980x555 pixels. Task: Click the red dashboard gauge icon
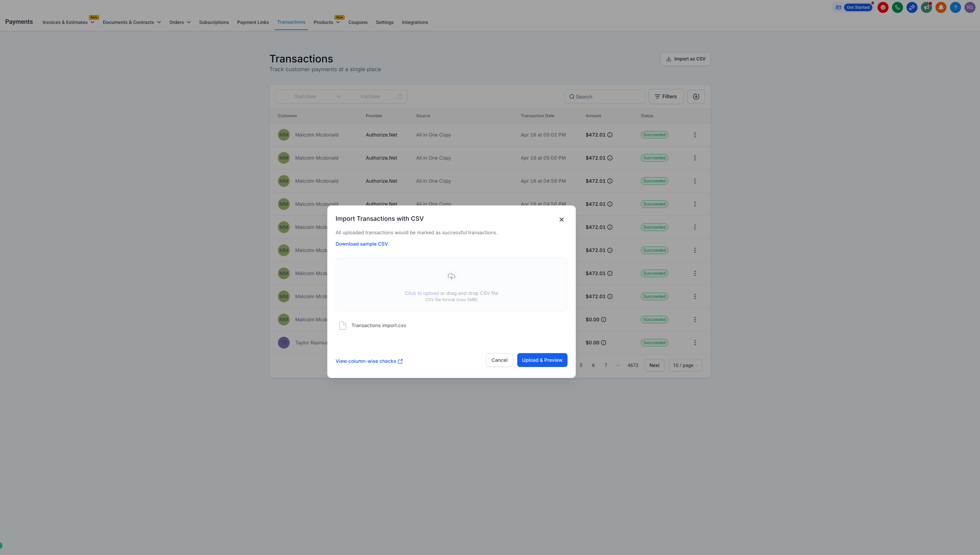click(x=883, y=7)
